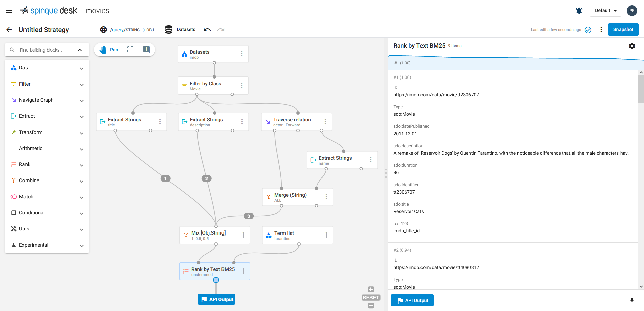Collapse the building blocks panel chevron
This screenshot has width=644, height=311.
click(80, 50)
